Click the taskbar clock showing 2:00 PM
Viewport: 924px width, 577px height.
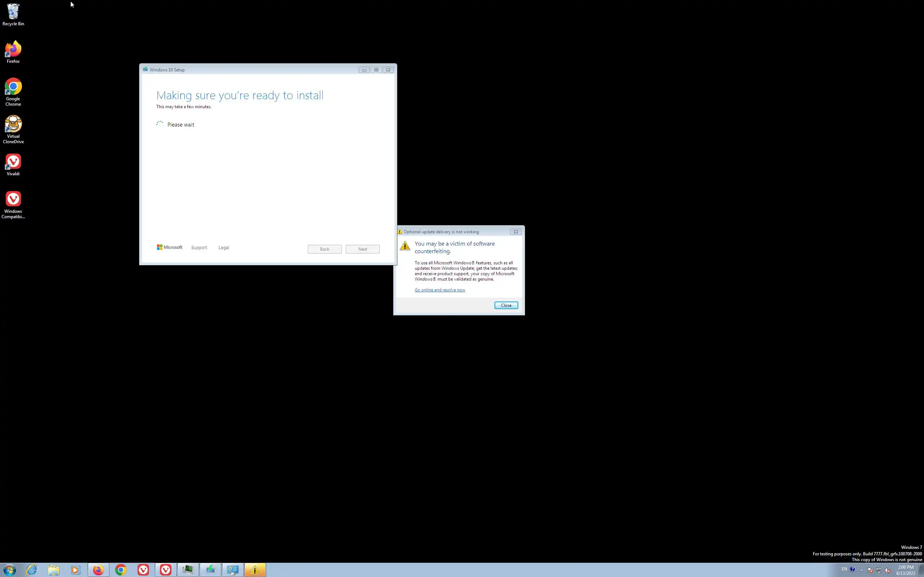905,570
